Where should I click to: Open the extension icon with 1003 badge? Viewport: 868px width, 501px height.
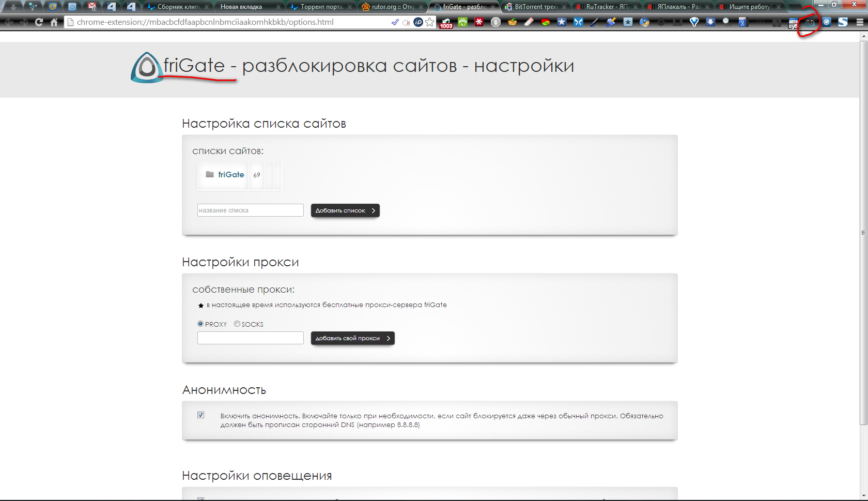coord(446,23)
